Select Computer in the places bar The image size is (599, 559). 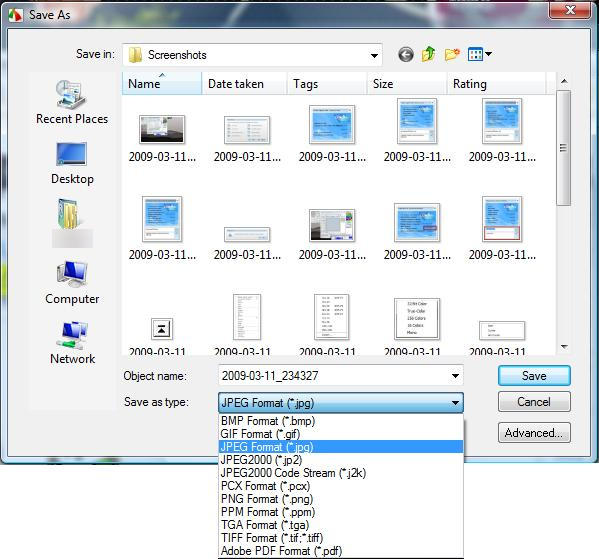[72, 283]
